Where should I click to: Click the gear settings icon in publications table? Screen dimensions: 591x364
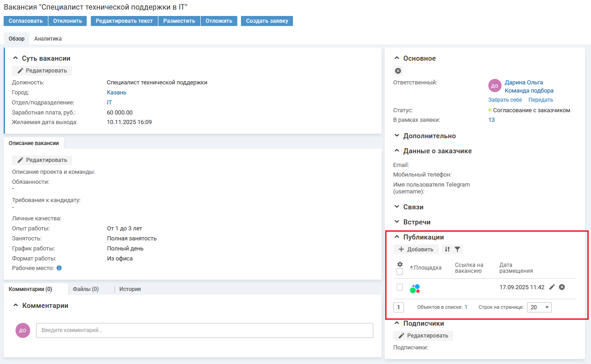coord(400,265)
